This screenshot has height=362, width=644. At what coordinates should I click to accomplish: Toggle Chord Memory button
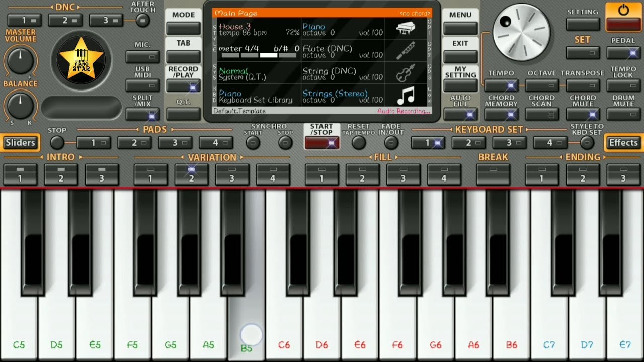pos(501,114)
